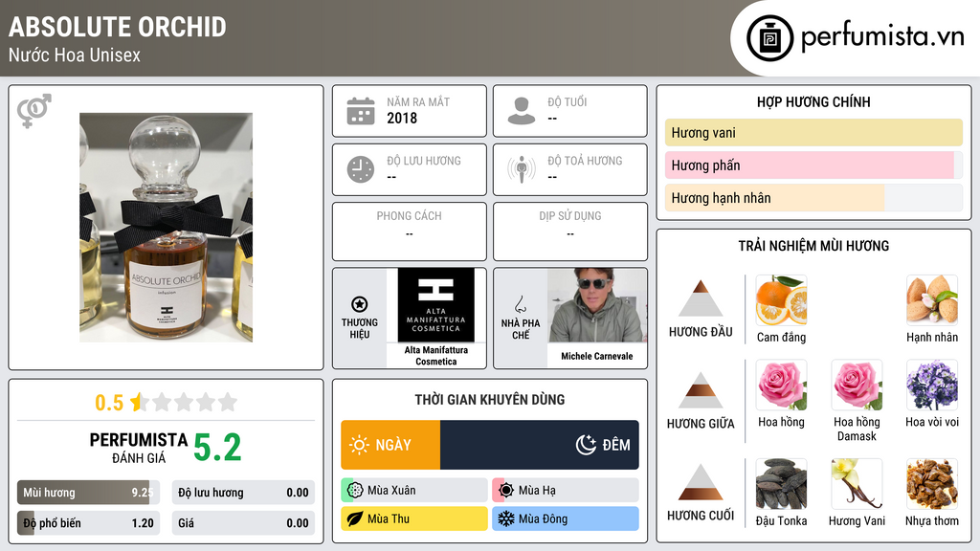Click the Hương cuối pyramid icon
The width and height of the screenshot is (980, 551).
[x=701, y=482]
